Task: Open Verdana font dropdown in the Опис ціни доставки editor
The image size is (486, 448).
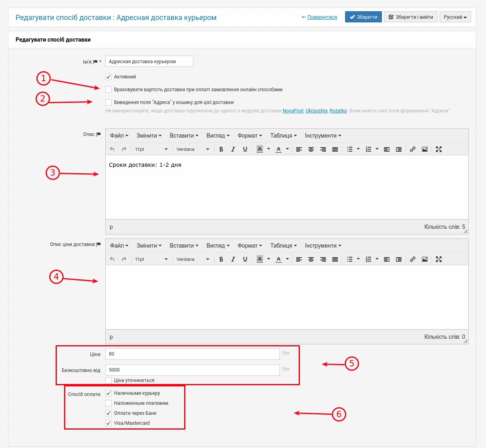Action: pos(193,259)
